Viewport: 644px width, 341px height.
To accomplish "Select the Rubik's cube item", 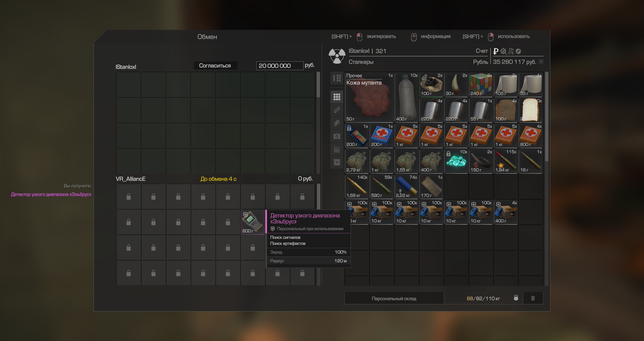I will click(481, 84).
